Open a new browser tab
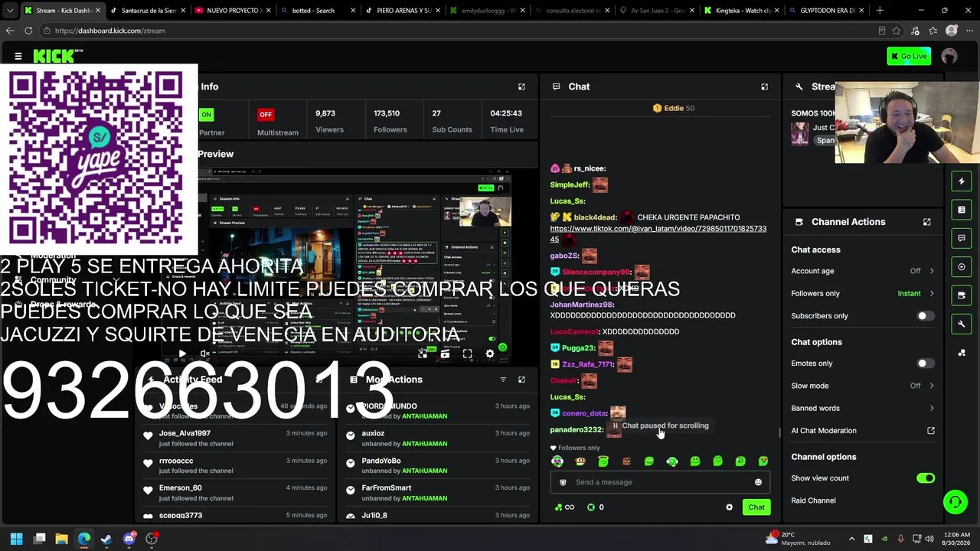Screen dimensions: 980x551 [880, 11]
